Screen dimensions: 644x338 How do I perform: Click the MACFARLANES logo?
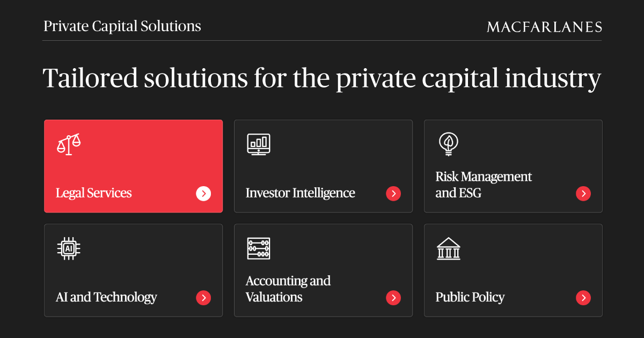coord(544,27)
